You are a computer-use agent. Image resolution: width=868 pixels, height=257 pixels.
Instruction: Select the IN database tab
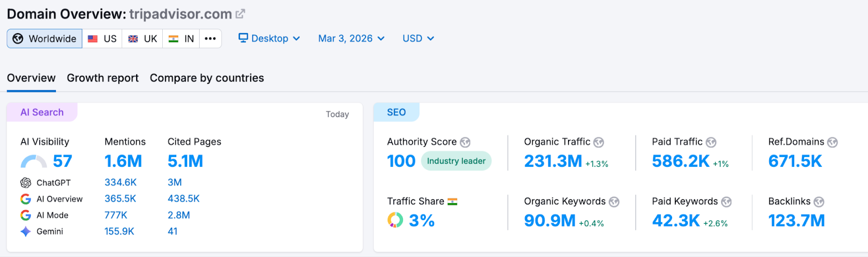pos(181,39)
